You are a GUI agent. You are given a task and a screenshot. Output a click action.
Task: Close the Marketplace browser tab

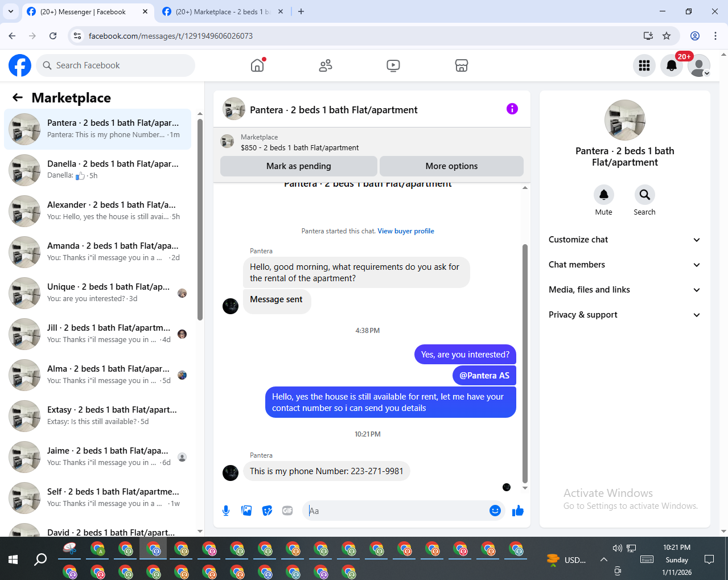[281, 11]
